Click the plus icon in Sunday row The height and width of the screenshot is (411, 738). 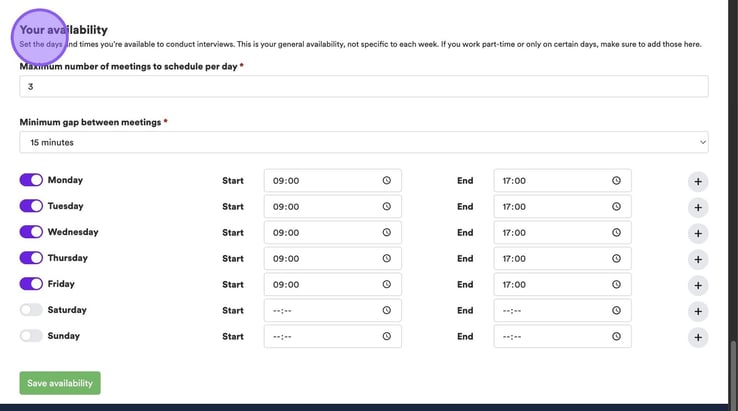tap(698, 337)
